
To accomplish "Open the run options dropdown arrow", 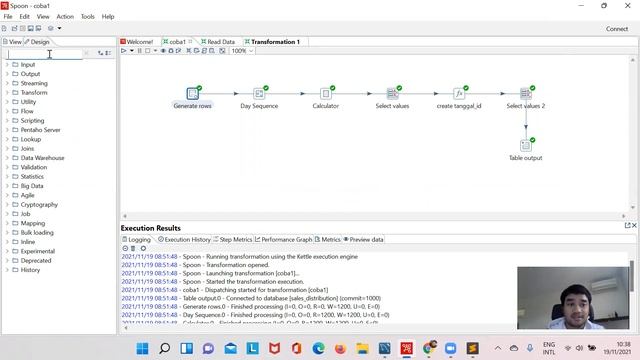I will [x=132, y=51].
